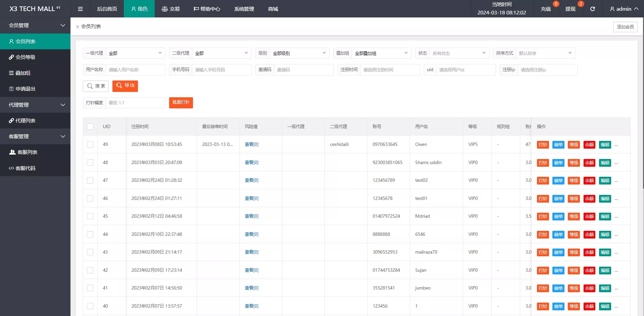Check the row checkbox for UID 45

click(90, 216)
